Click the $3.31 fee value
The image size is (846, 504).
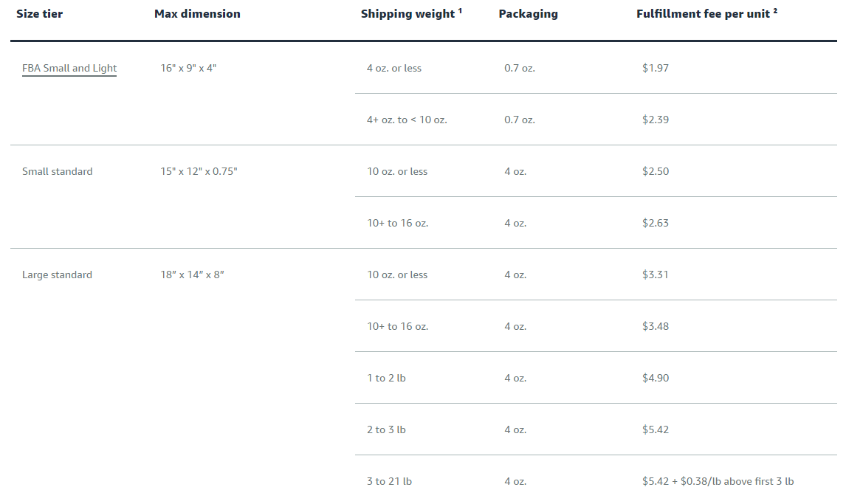click(x=656, y=275)
